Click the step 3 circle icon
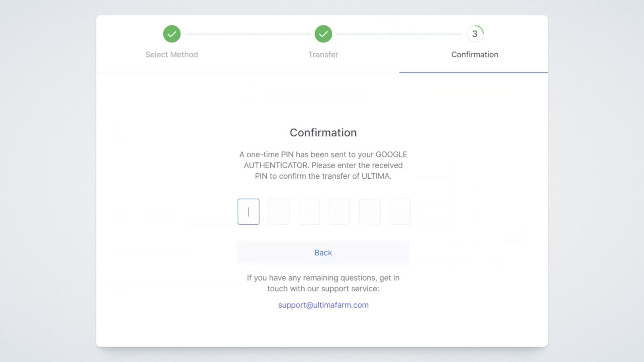 tap(475, 34)
